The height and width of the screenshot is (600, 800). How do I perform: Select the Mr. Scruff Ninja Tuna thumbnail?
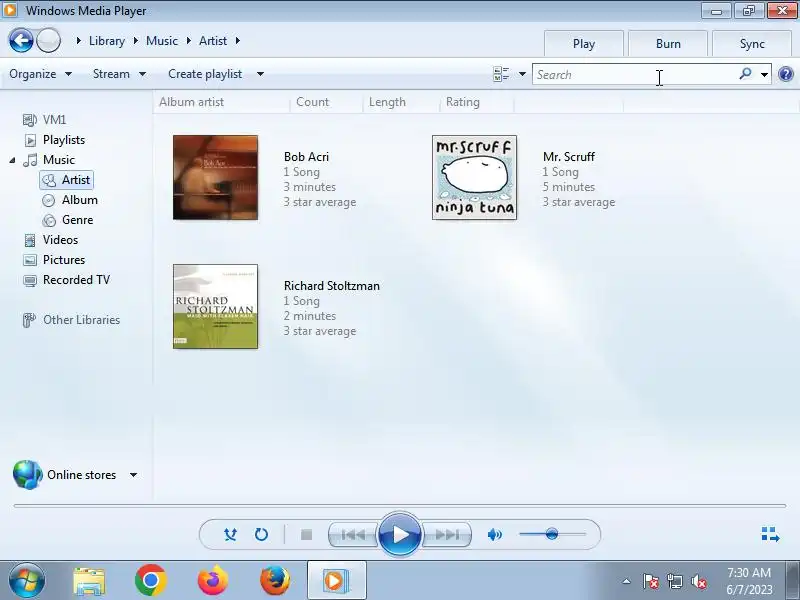click(474, 178)
